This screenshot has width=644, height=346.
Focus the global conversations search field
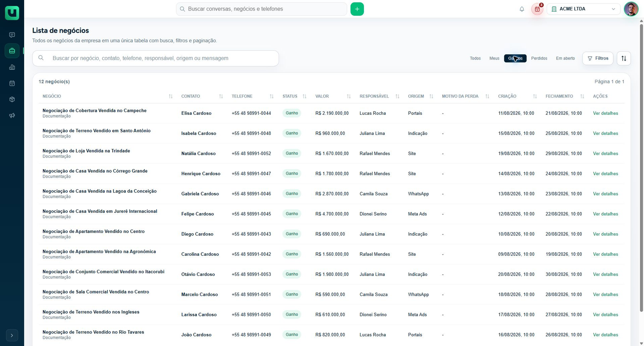point(262,9)
